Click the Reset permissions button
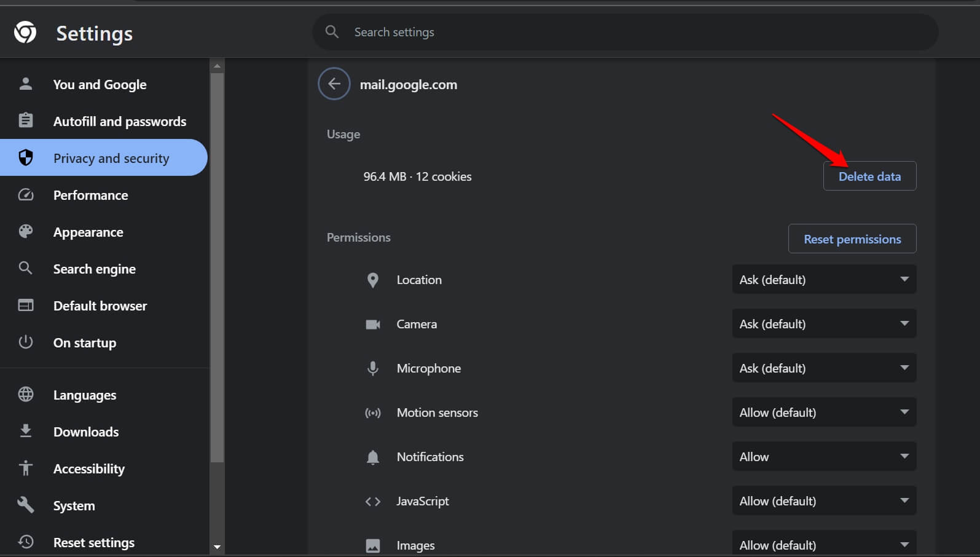980x557 pixels. (x=852, y=239)
